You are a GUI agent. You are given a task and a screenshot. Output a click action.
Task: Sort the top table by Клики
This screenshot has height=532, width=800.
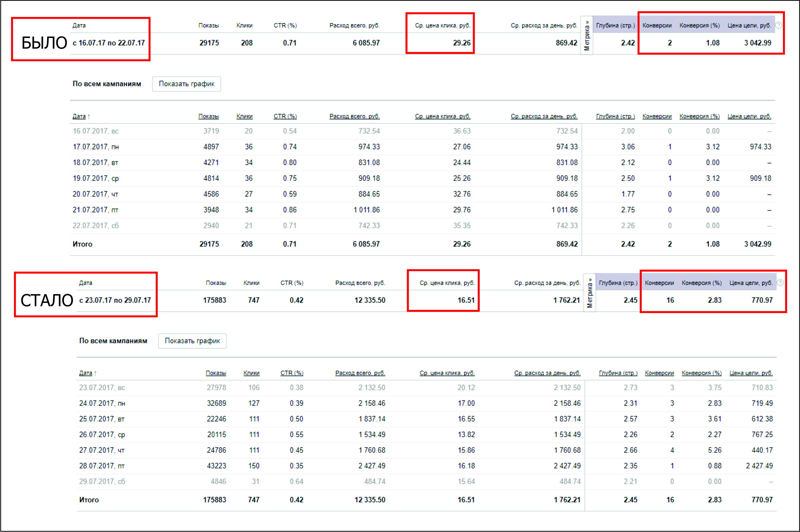tap(244, 116)
